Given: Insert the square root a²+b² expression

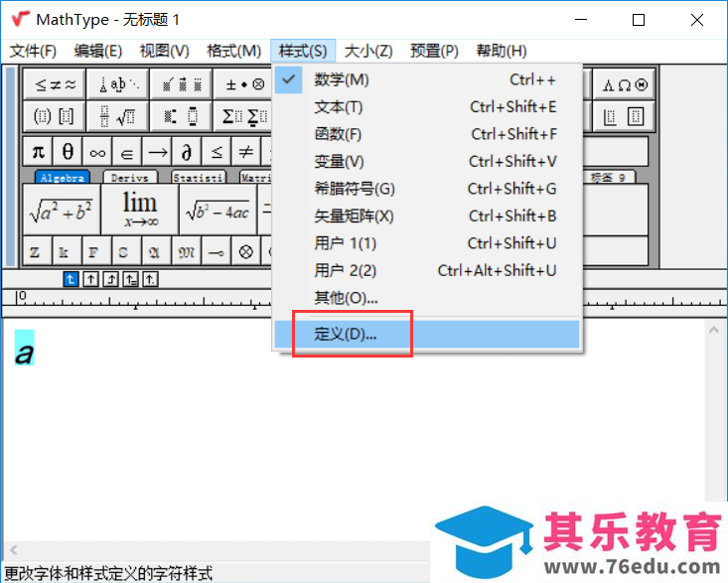Looking at the screenshot, I should coord(62,210).
